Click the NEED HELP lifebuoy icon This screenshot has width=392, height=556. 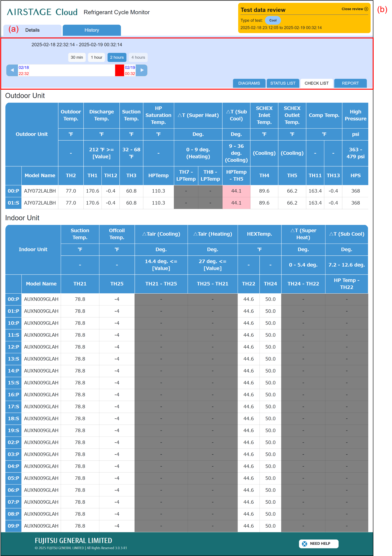pos(304,543)
